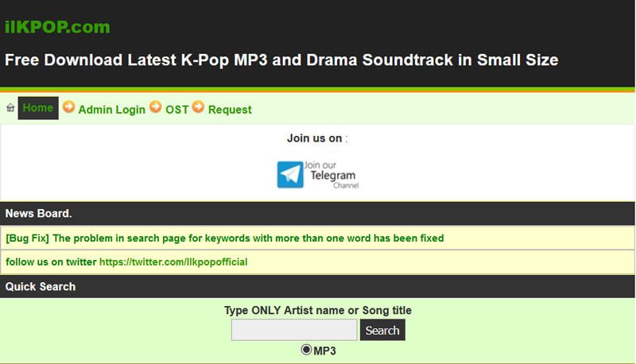This screenshot has width=636, height=364.
Task: Open the Bug Fix news item
Action: [x=225, y=238]
